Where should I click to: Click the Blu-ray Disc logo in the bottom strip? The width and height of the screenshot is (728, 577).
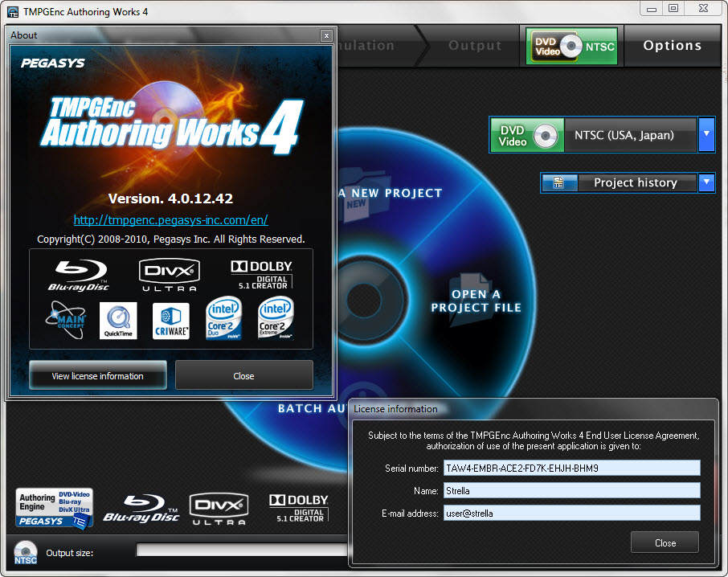tap(141, 509)
